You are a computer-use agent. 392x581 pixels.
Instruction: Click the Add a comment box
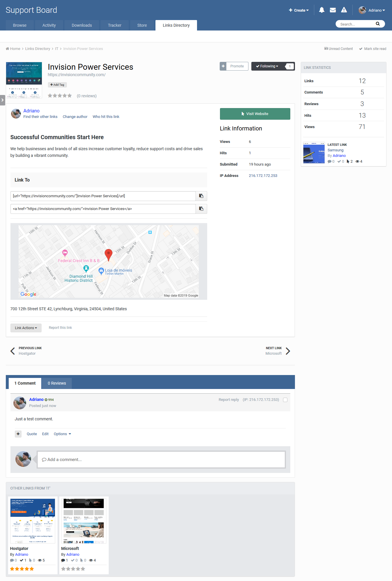coord(161,460)
